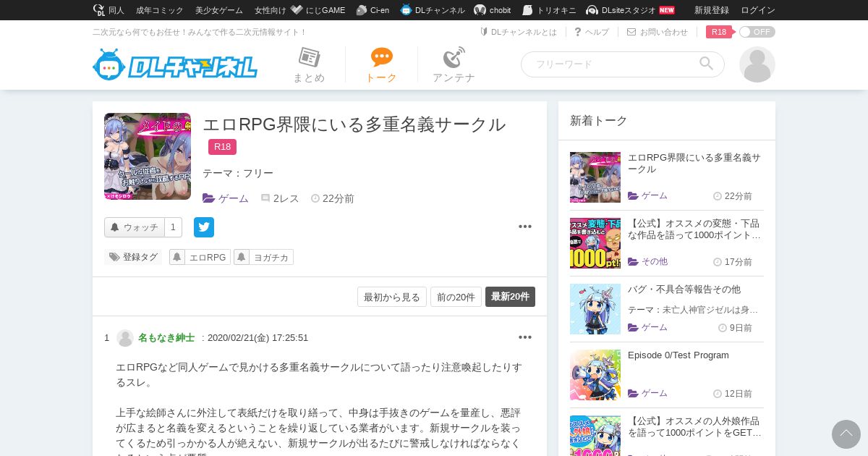Open sidebar 1000ポイント変態・下品 topic thumbnail

[595, 243]
